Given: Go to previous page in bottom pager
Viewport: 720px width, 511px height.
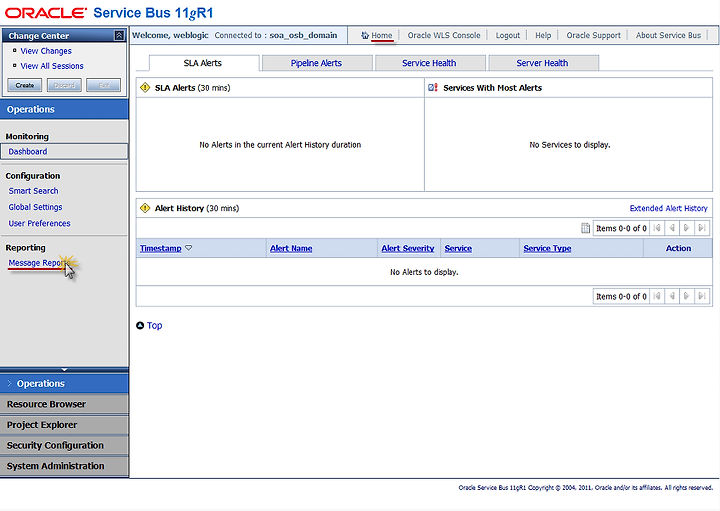Looking at the screenshot, I should coord(672,296).
